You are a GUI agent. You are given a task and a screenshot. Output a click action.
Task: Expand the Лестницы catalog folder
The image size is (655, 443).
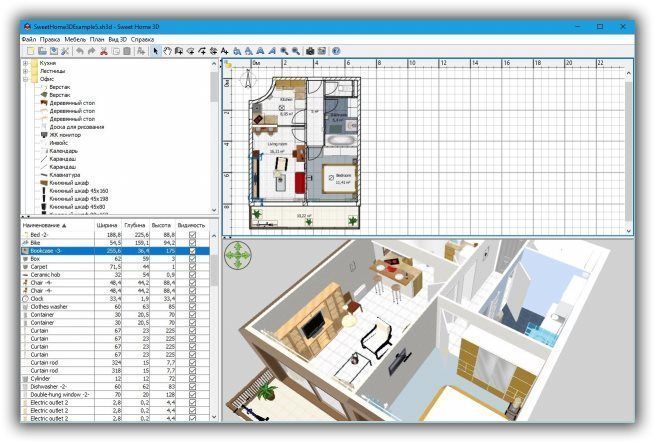[26, 72]
